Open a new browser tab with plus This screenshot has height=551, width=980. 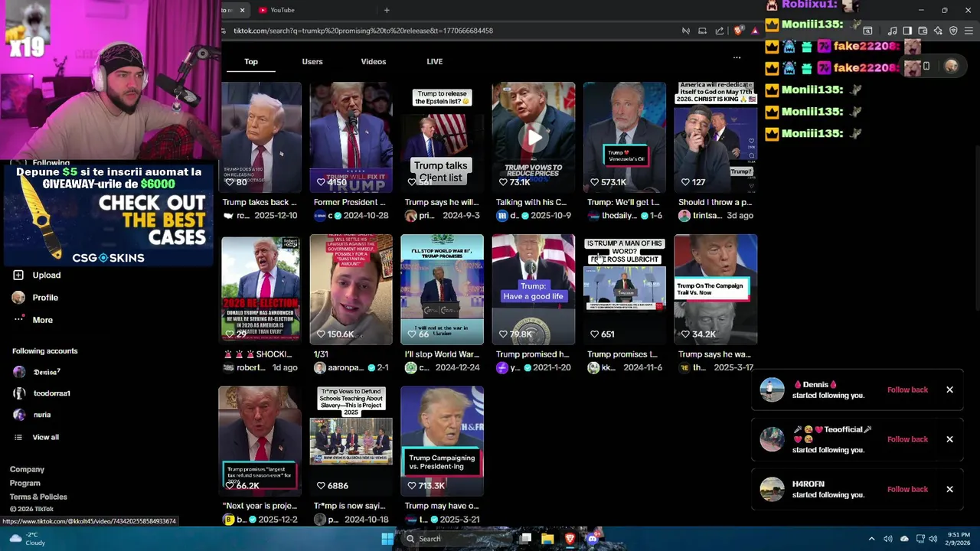[x=387, y=10]
